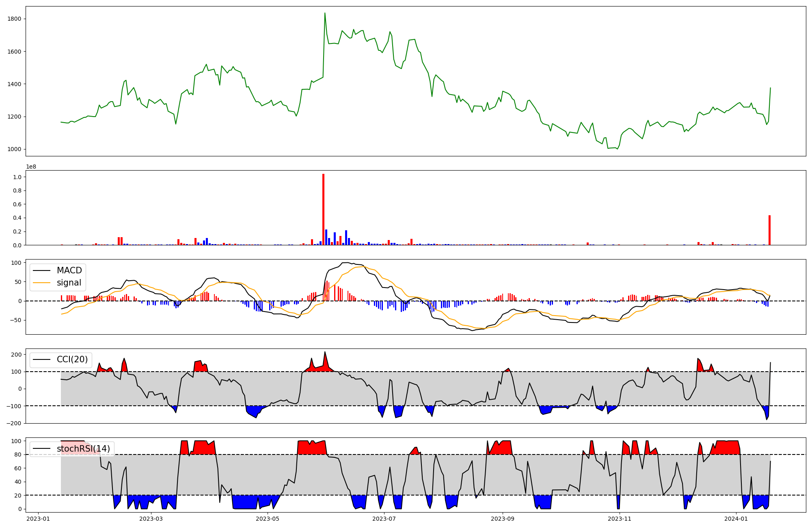This screenshot has height=528, width=812.
Task: Click the −200 tick on CCI axis
Action: [14, 423]
